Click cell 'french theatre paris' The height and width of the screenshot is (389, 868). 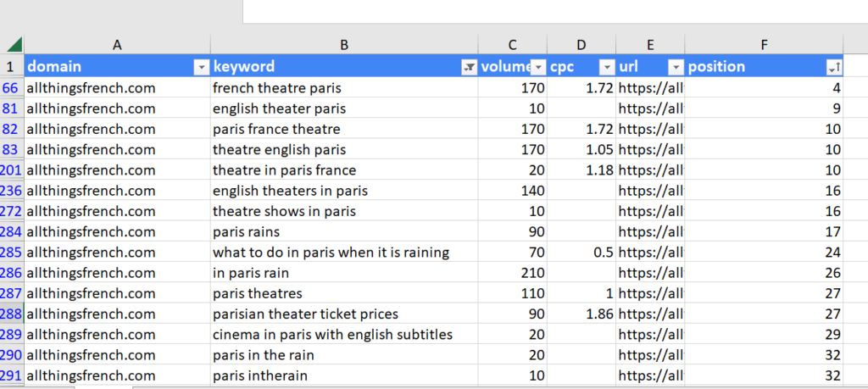click(344, 88)
